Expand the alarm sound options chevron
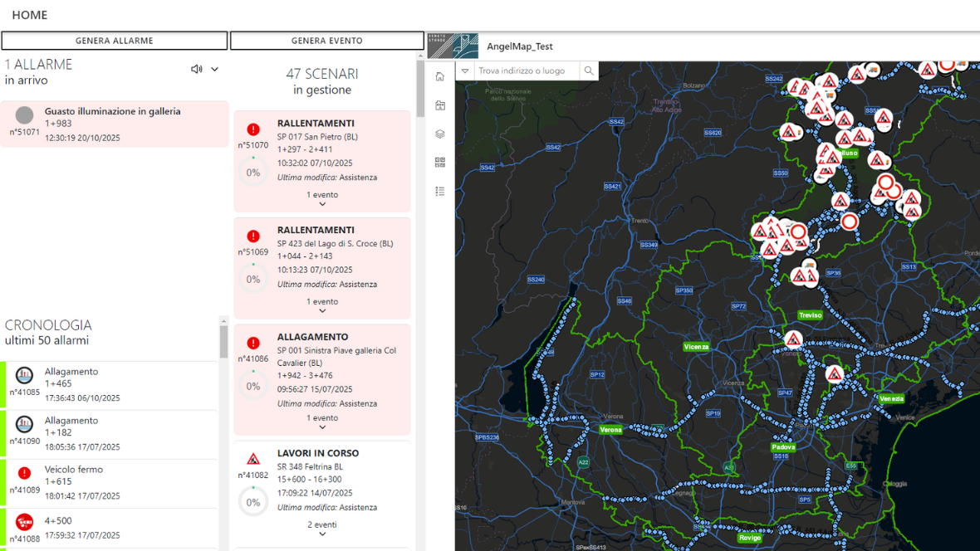The width and height of the screenshot is (980, 551). point(214,69)
